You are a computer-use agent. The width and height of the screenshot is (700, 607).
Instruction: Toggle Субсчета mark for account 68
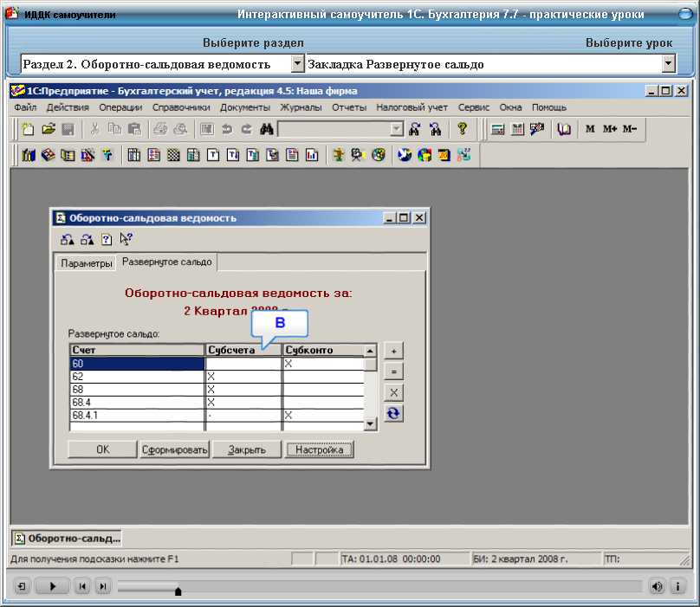pos(243,390)
